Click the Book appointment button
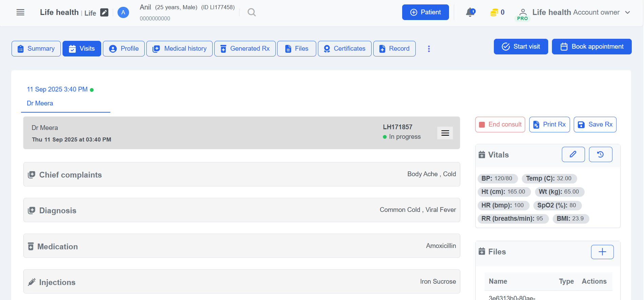This screenshot has height=300, width=644. coord(591,47)
